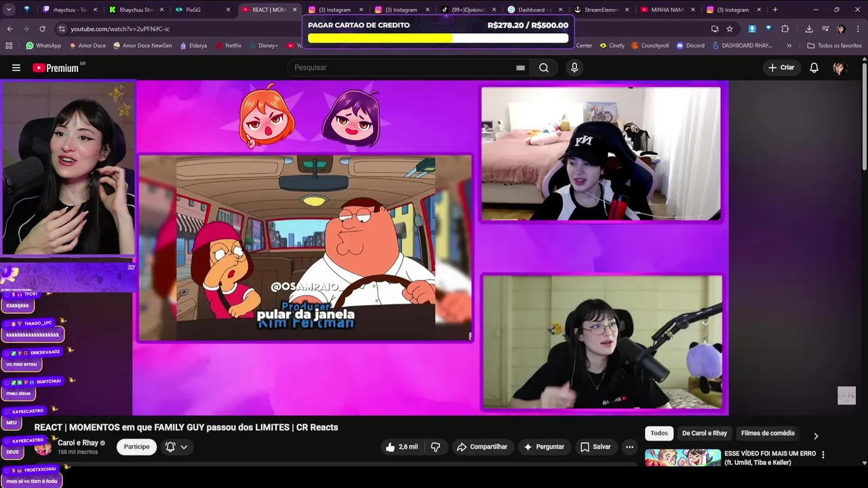Open DASHBOARD RHAY bookmark
The height and width of the screenshot is (488, 868).
pos(741,45)
